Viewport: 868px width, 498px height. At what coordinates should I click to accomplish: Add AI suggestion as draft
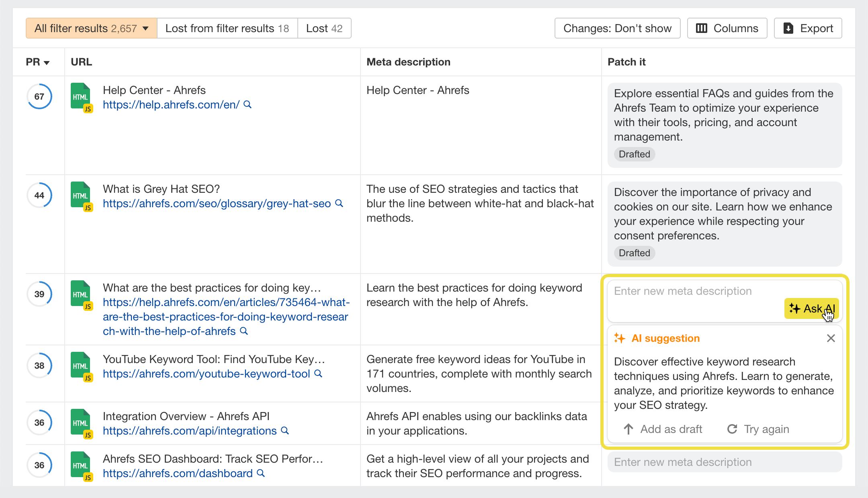(x=663, y=429)
